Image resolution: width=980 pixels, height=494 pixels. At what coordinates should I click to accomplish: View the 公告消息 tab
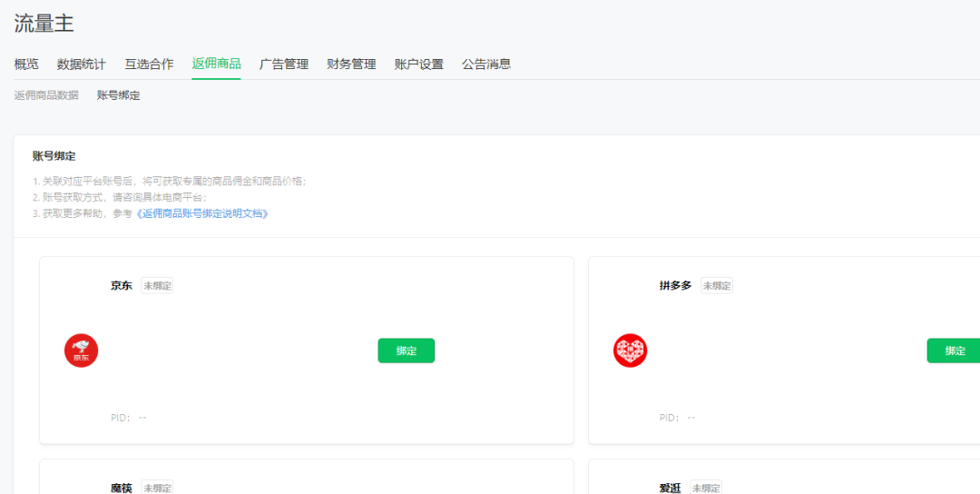[486, 64]
